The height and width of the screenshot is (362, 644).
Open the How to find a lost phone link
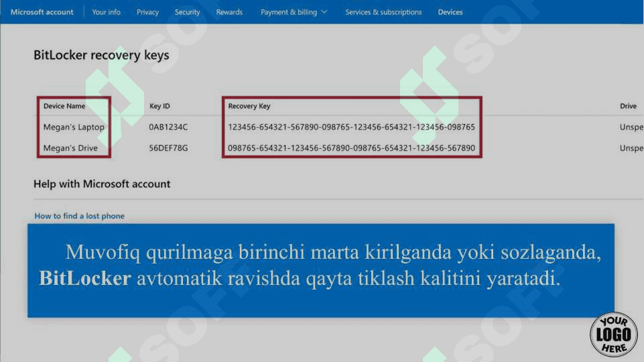click(79, 216)
